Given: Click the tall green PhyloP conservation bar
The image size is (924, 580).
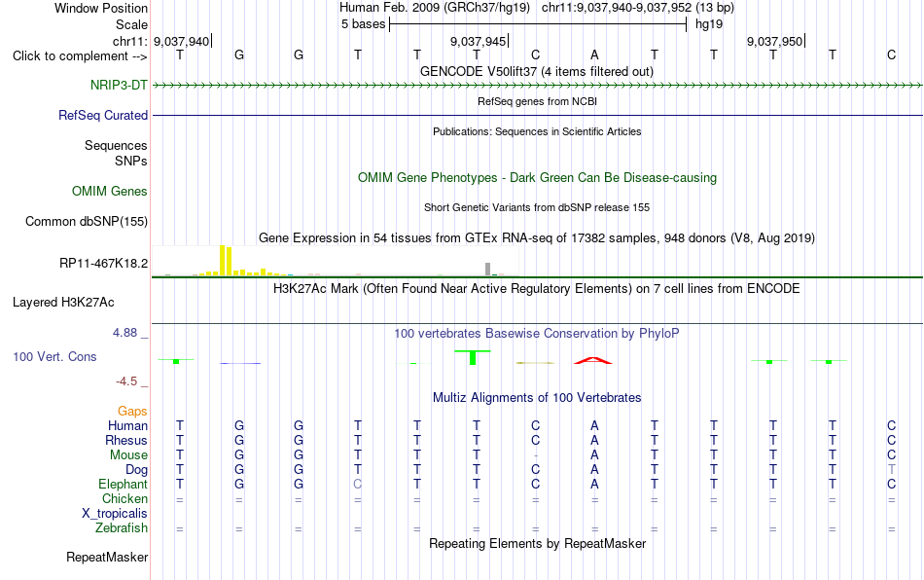Looking at the screenshot, I should coord(473,358).
